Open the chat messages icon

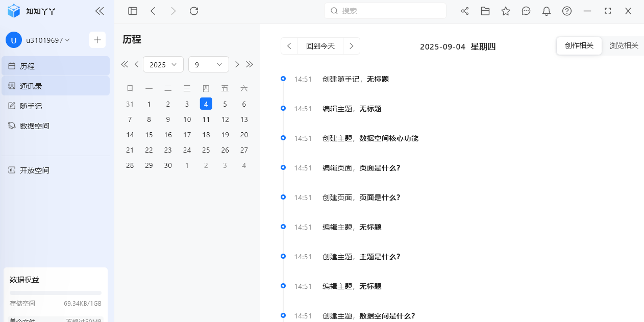pos(526,11)
